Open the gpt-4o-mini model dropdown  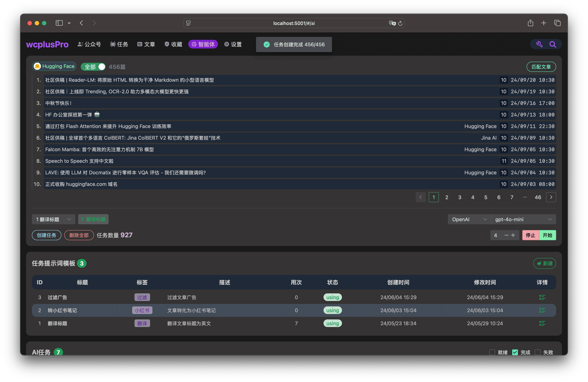pos(523,219)
